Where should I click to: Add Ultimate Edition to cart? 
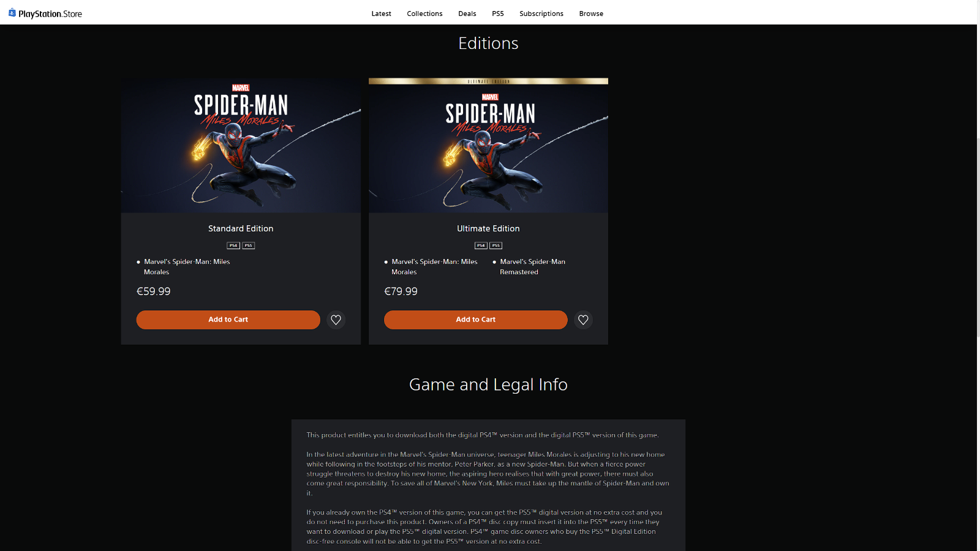[x=475, y=320]
